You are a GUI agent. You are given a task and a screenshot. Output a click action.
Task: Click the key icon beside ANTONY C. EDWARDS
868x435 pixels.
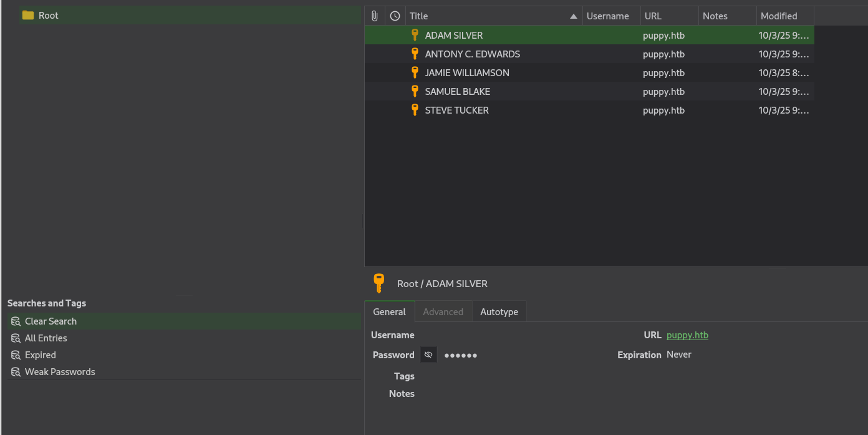click(x=415, y=54)
